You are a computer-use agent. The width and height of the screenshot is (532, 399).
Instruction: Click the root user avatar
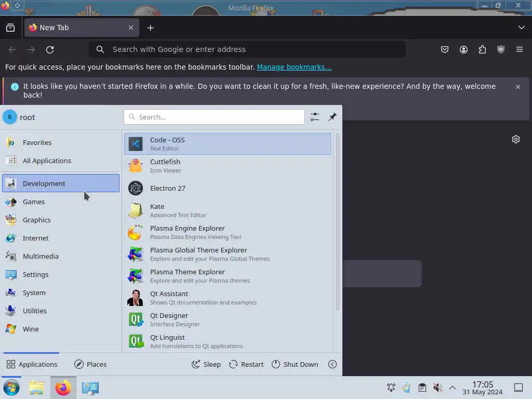tap(10, 117)
